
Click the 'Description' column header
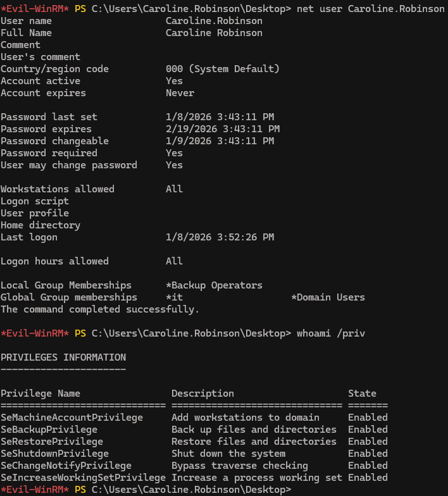[x=202, y=394]
